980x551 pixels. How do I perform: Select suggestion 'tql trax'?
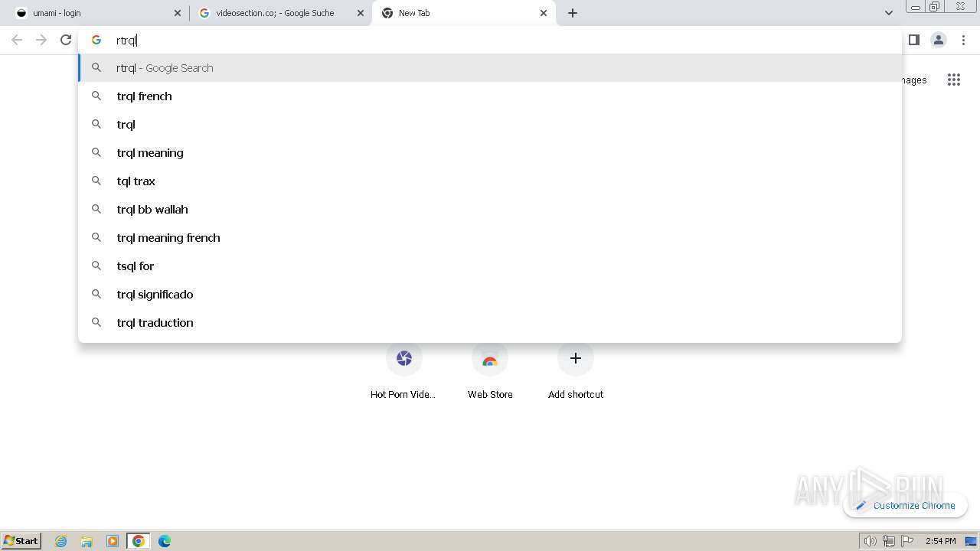coord(490,181)
